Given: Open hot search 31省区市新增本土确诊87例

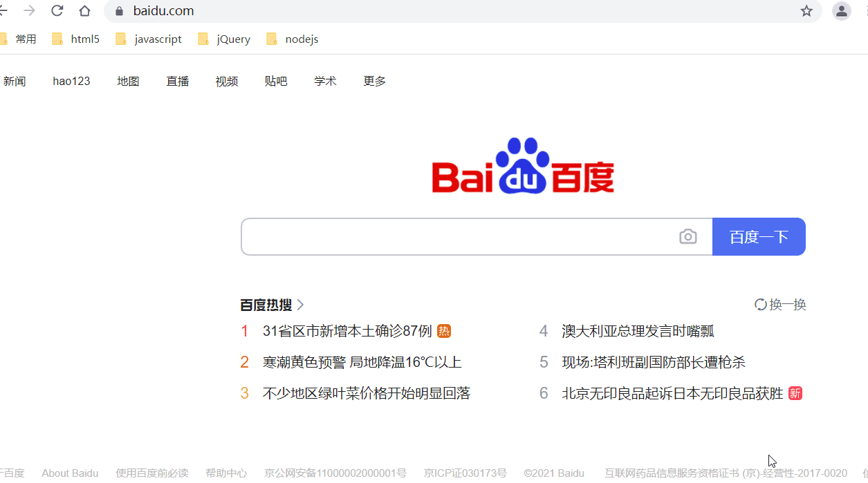Looking at the screenshot, I should pos(347,331).
